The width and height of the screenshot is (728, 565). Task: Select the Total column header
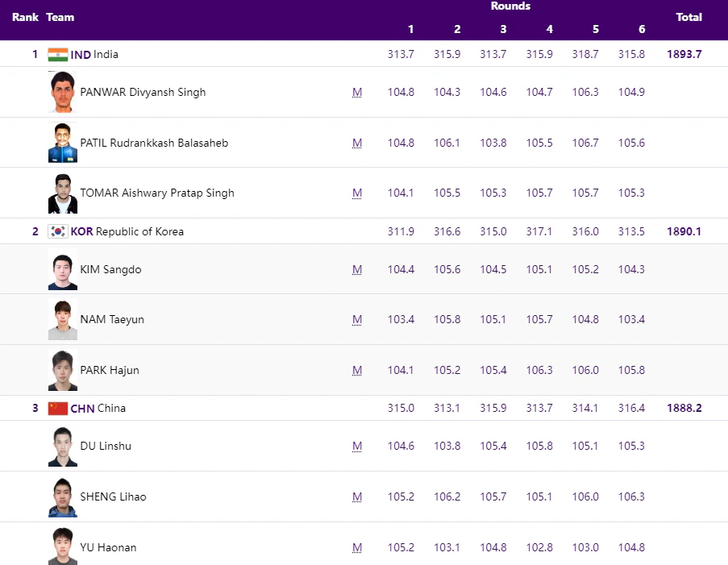(688, 17)
